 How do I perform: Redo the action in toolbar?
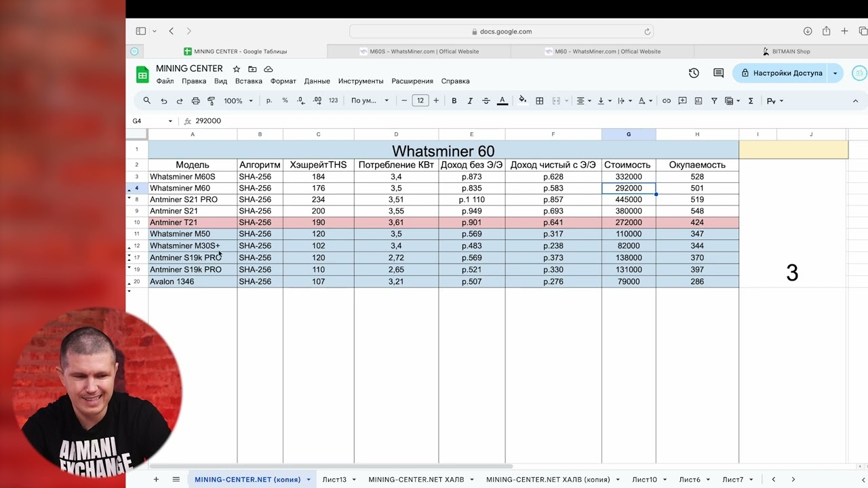coord(180,101)
